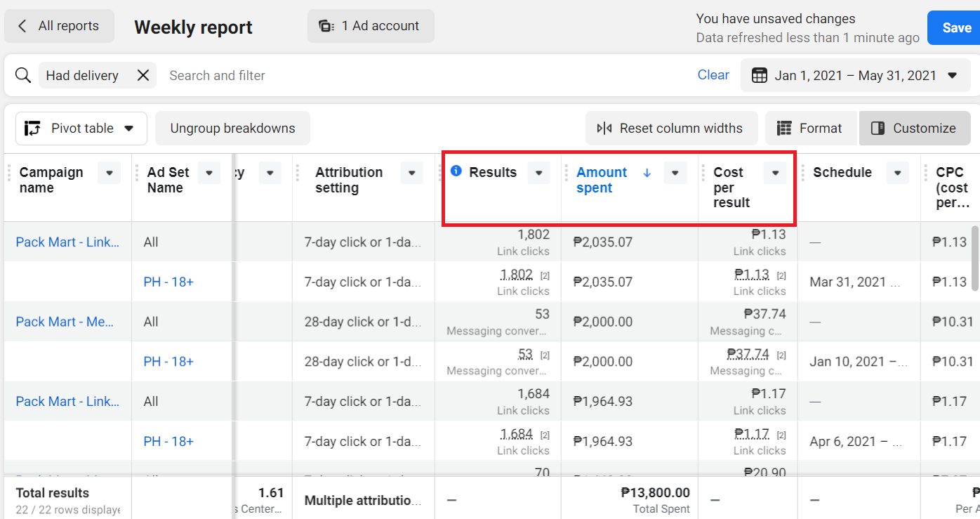Focus the Search and filter field
The width and height of the screenshot is (980, 519).
(421, 75)
